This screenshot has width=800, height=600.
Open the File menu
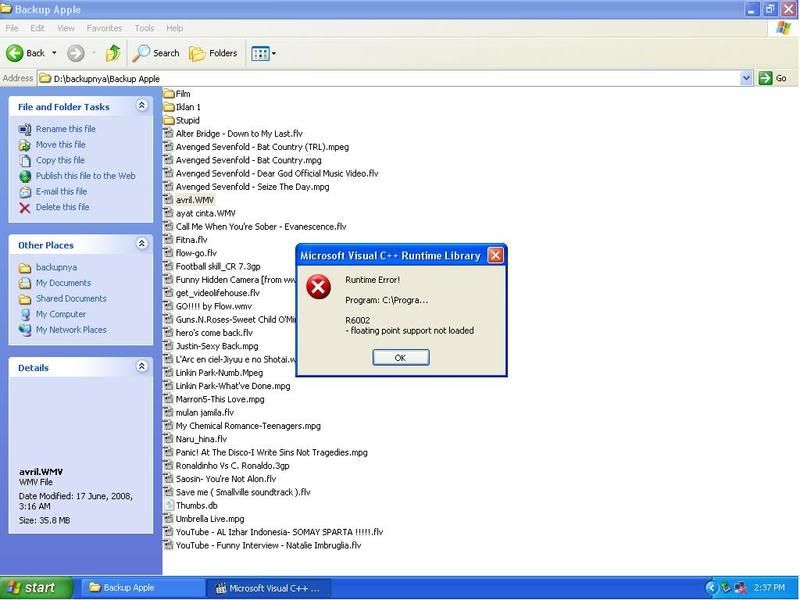coord(12,28)
